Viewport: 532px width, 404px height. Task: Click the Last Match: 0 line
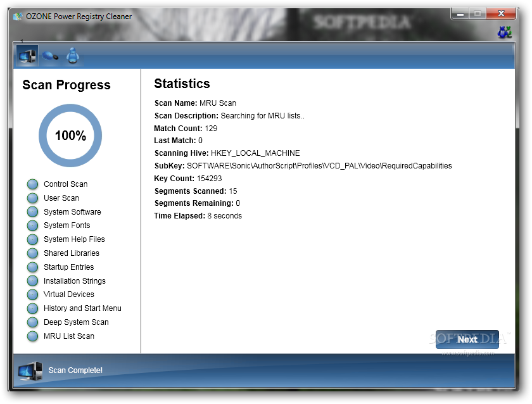tap(178, 141)
